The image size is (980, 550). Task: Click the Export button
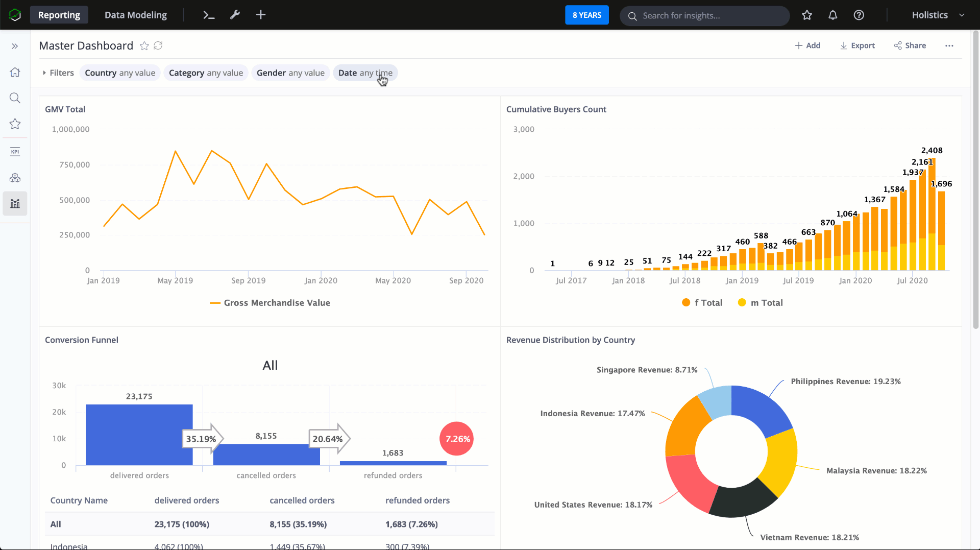click(857, 45)
